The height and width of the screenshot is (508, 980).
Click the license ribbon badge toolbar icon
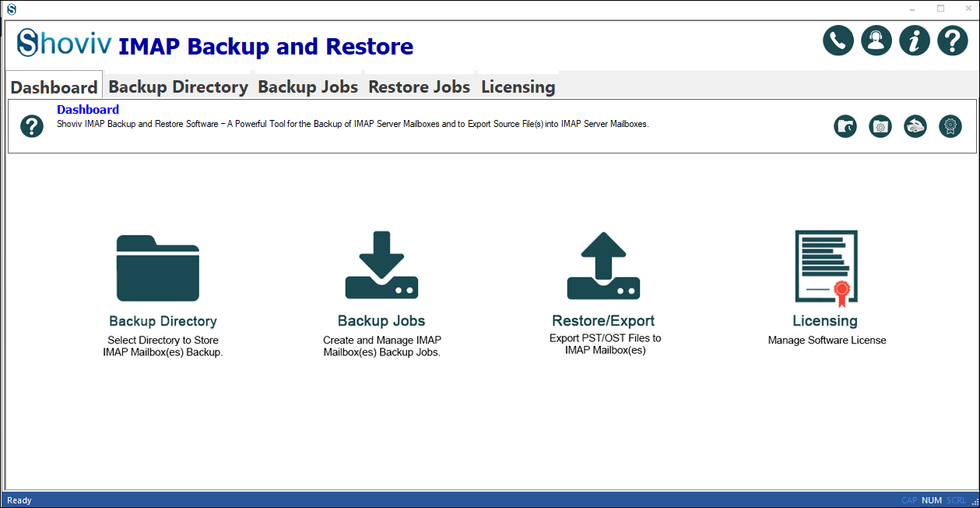[x=950, y=126]
